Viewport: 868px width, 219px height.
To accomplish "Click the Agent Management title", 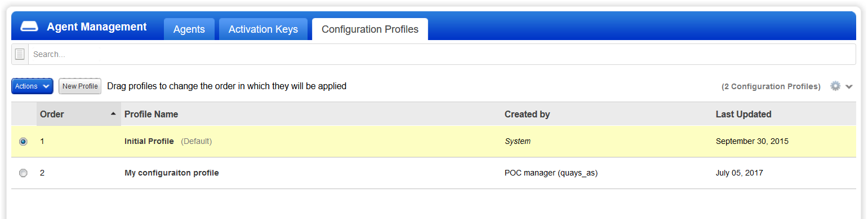I will click(x=97, y=27).
